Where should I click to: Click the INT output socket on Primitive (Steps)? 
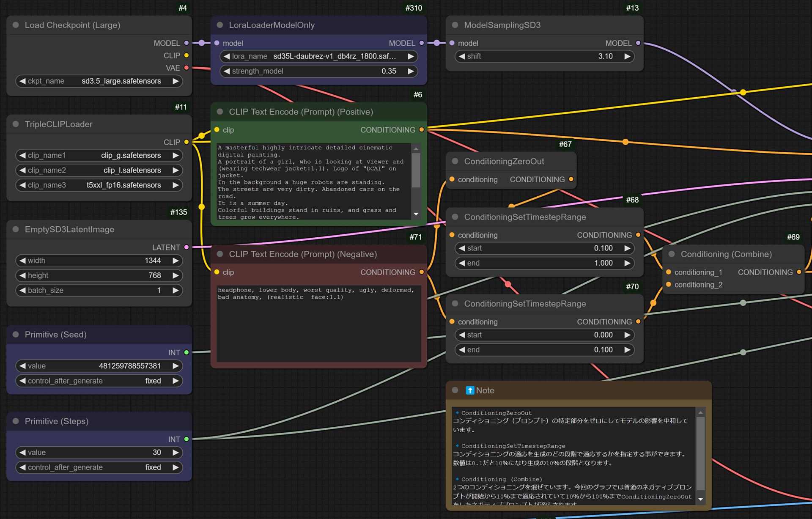point(187,439)
